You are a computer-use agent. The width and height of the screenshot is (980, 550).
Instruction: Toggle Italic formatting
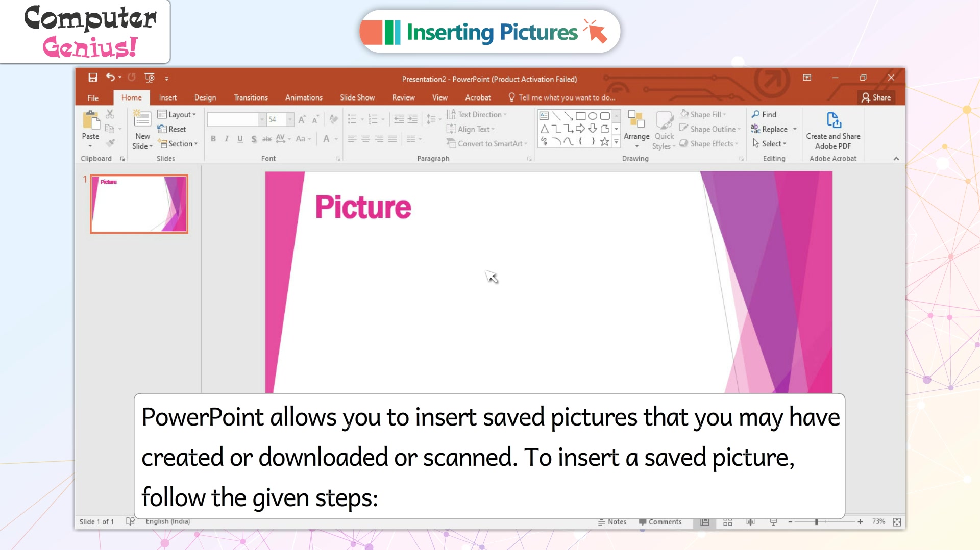[227, 139]
